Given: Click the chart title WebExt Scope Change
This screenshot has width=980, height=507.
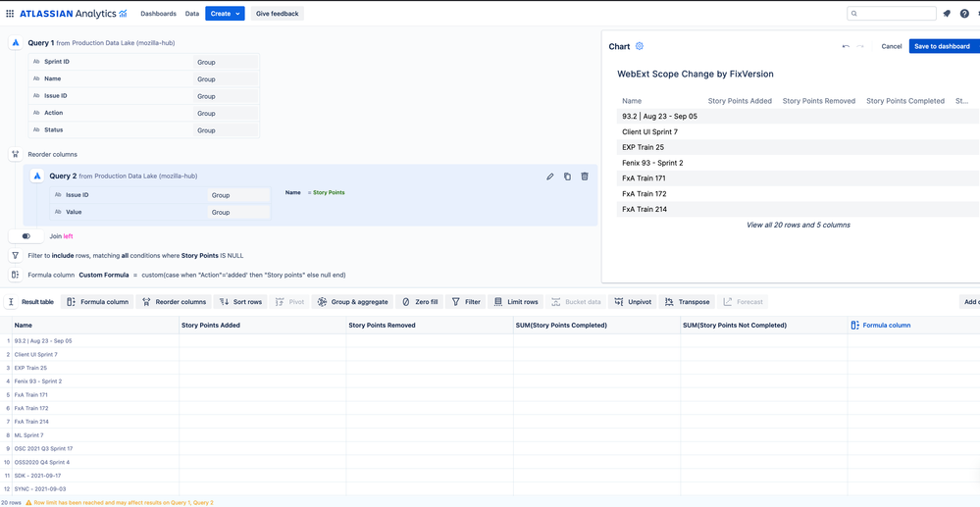Looking at the screenshot, I should click(695, 74).
